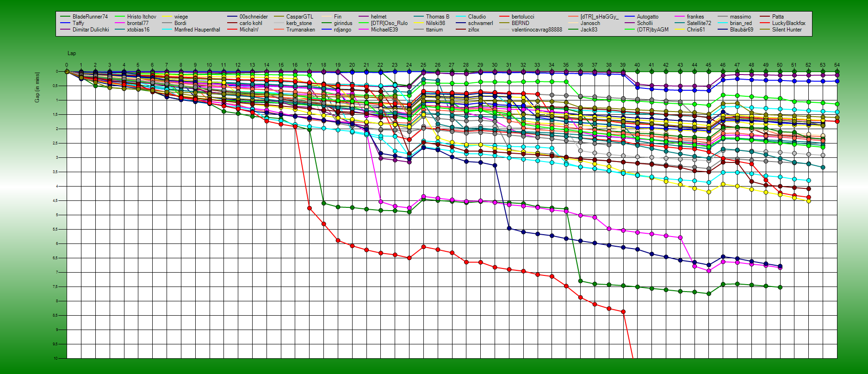Click schwamerl in the legend
Screen dimensions: 868x374
click(481, 23)
